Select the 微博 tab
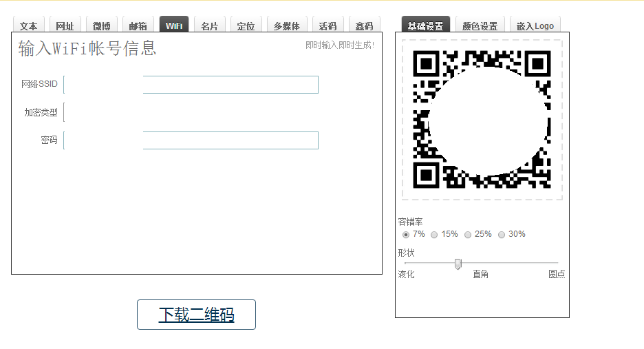 pyautogui.click(x=101, y=25)
